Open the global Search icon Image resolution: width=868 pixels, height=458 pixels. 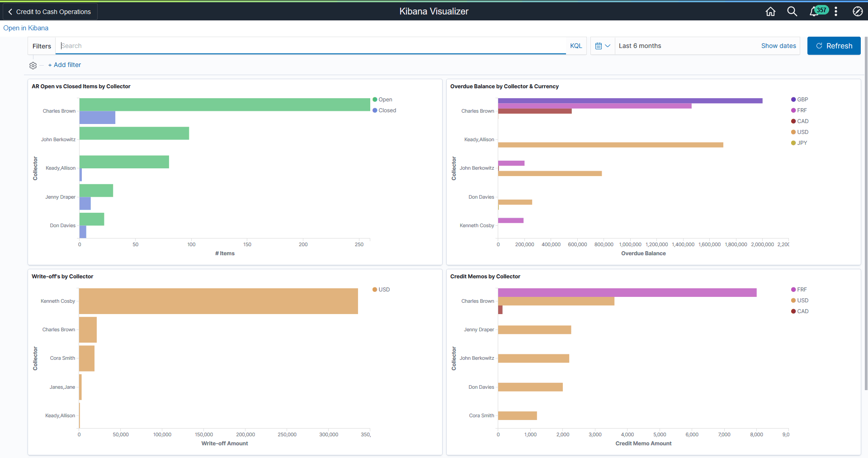pos(792,11)
